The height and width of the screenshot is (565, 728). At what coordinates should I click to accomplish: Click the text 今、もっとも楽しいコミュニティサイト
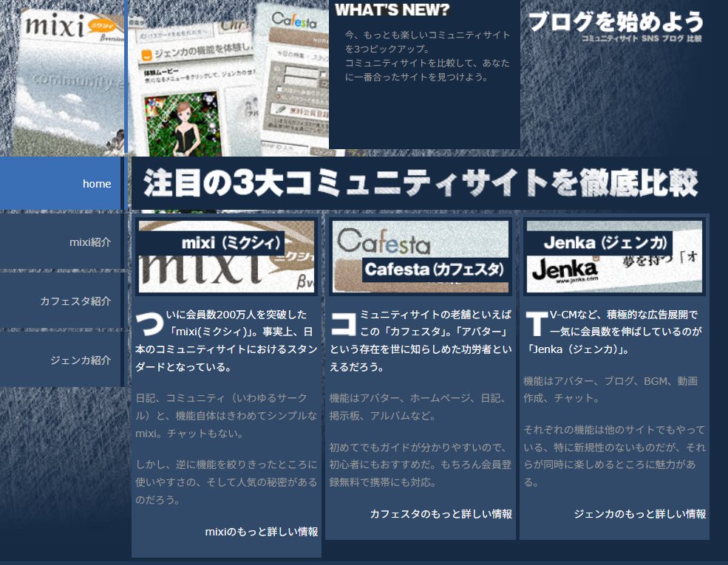427,35
